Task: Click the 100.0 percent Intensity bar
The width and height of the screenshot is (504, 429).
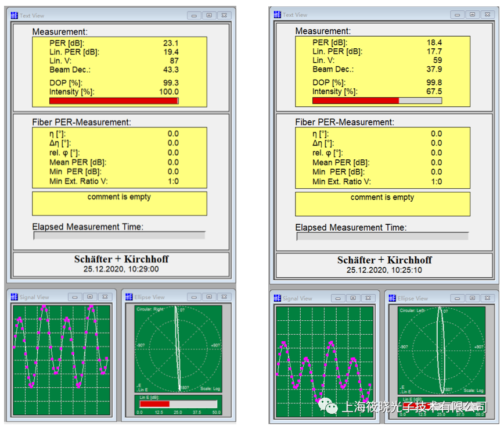Action: [x=114, y=101]
